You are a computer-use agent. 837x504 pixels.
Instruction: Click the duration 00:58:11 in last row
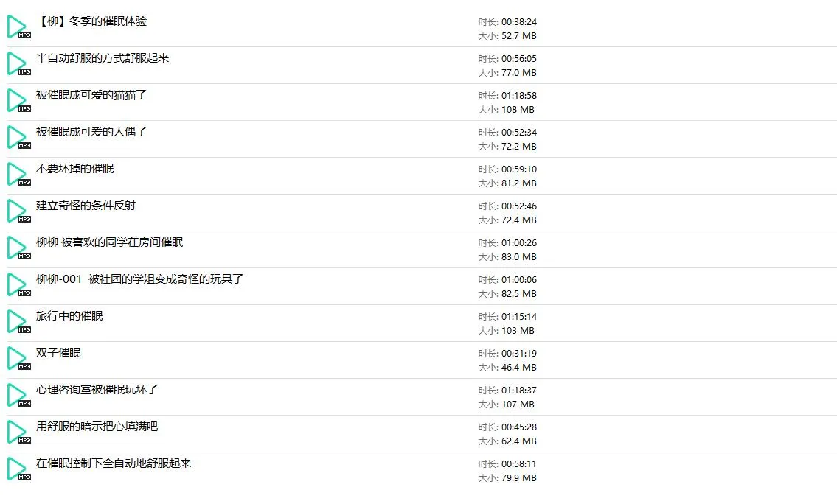tap(519, 464)
